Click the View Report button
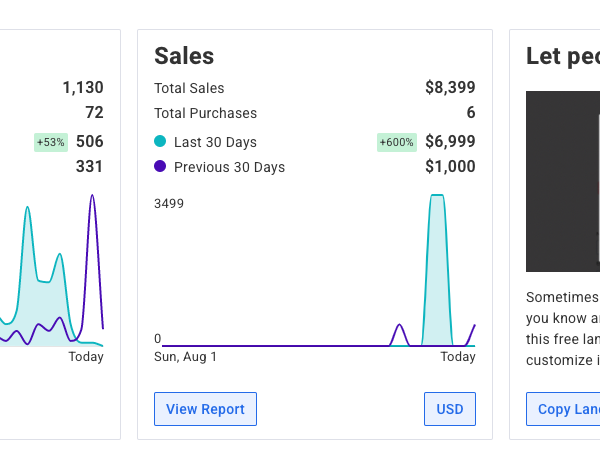 click(205, 409)
